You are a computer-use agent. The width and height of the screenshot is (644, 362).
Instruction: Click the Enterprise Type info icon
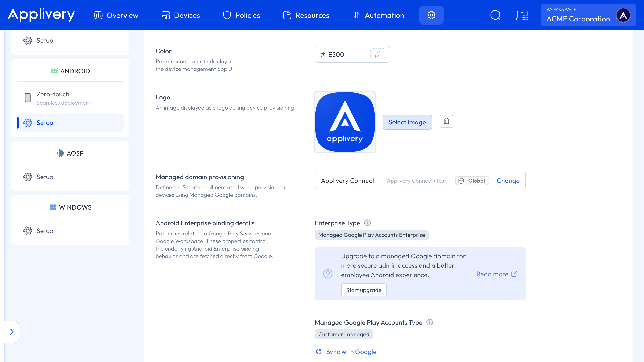pos(367,222)
